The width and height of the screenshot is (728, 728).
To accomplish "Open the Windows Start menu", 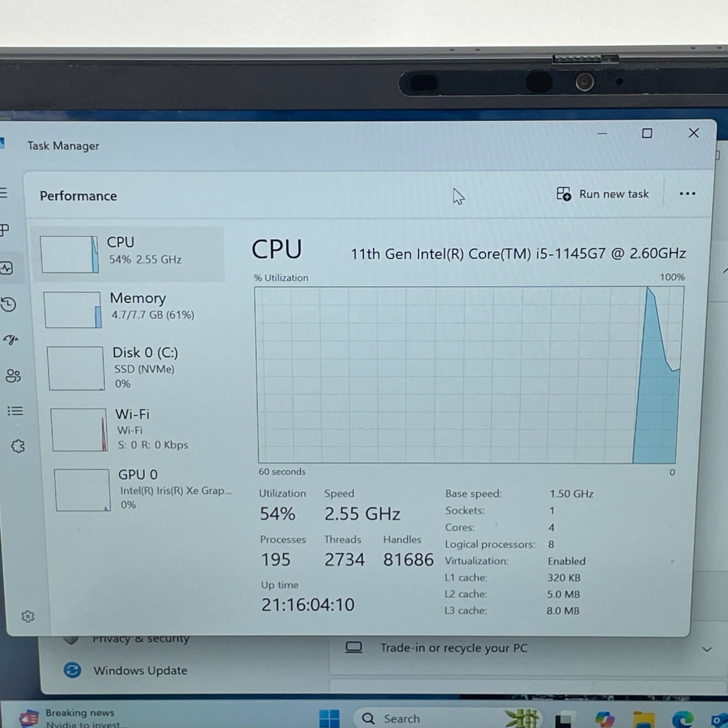I will click(x=330, y=718).
